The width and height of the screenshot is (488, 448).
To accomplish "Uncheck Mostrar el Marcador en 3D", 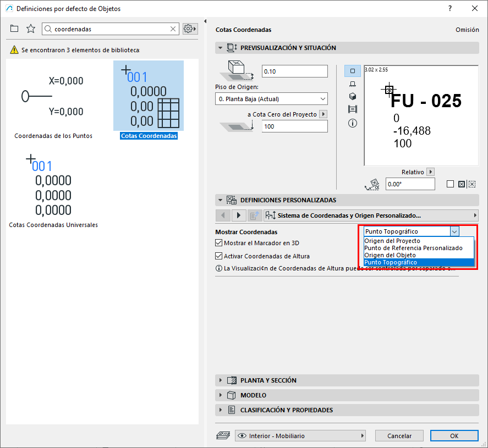I will pos(219,243).
